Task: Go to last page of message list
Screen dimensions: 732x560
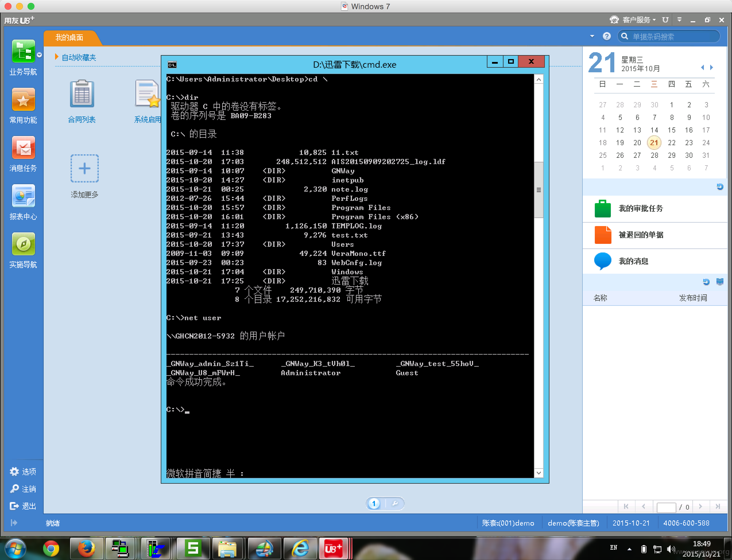Action: (x=718, y=506)
